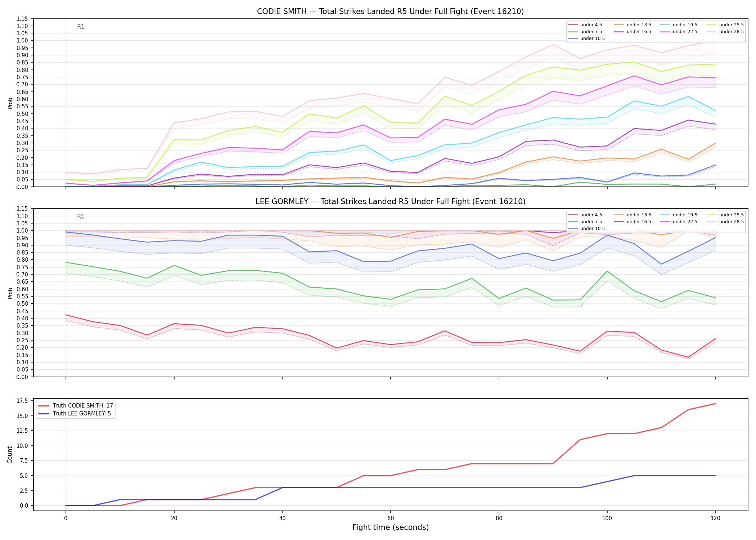756x540 pixels.
Task: Click 'Truth CODIE SMITH: 17' legend entry
Action: (x=83, y=406)
